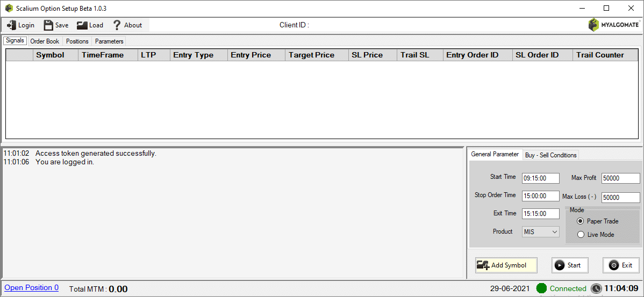Open the Positions tab

(77, 41)
